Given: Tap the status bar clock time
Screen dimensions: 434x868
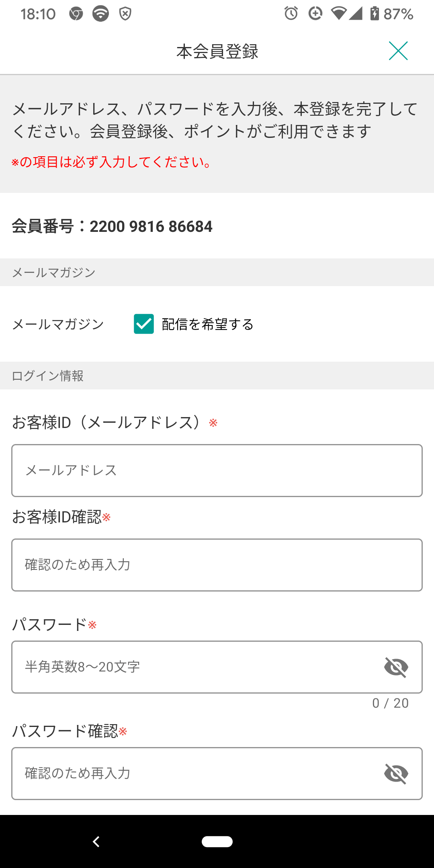Looking at the screenshot, I should 38,14.
